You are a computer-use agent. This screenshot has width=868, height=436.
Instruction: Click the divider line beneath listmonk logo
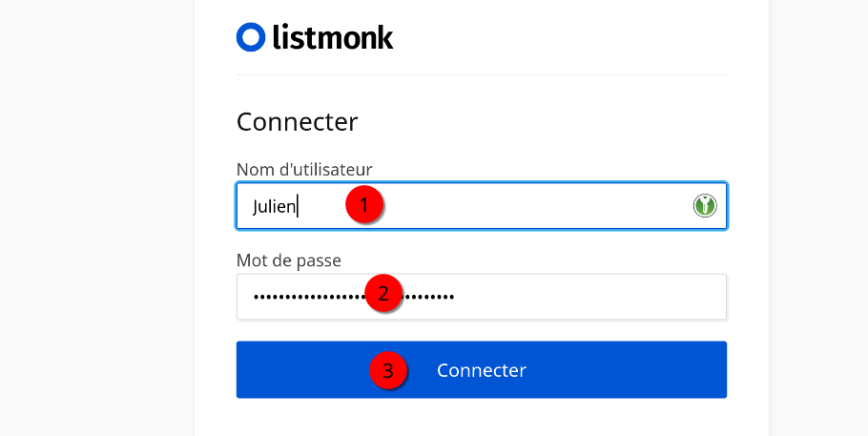482,74
